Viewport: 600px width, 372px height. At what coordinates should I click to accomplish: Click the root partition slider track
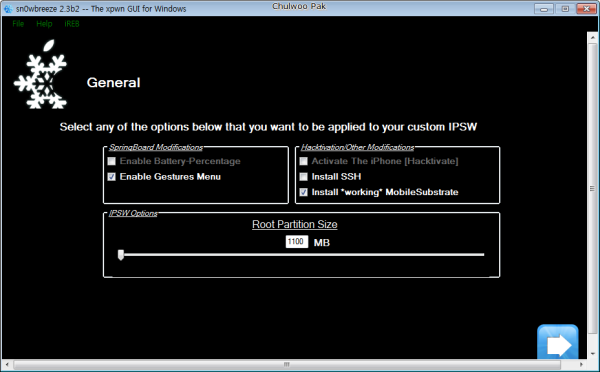[302, 255]
